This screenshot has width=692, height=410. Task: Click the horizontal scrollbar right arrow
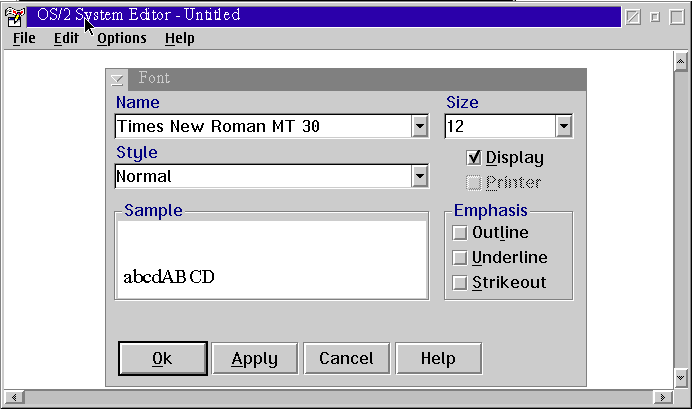[x=662, y=397]
